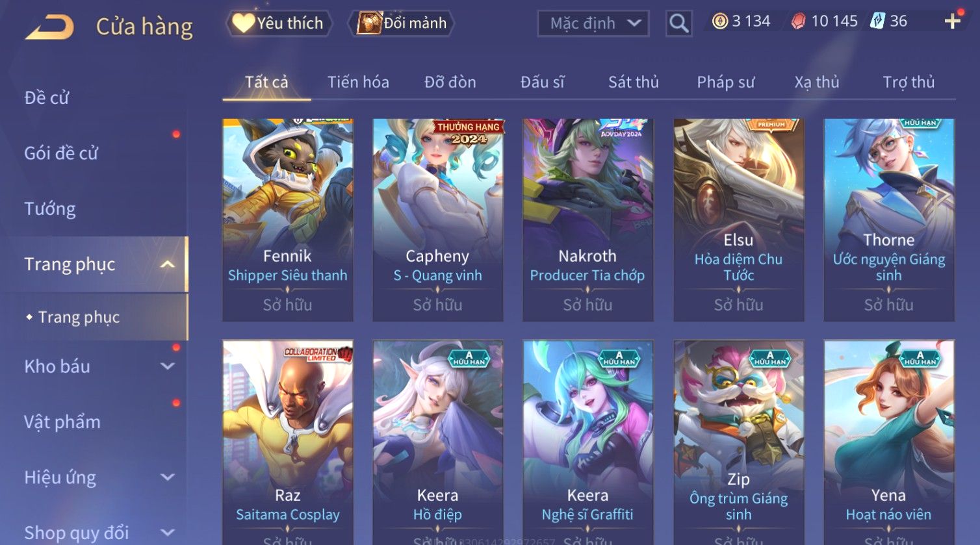This screenshot has height=545, width=980.
Task: Open Tướng in the sidebar
Action: click(x=50, y=209)
